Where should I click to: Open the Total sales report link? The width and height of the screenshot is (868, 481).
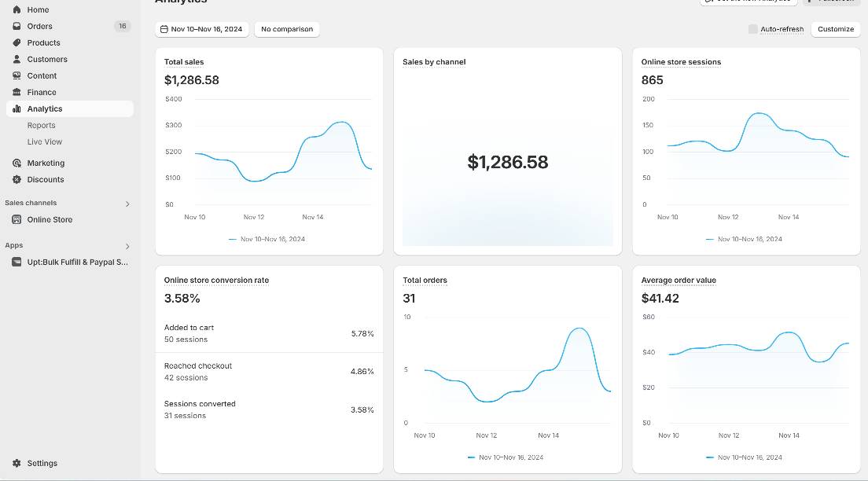pyautogui.click(x=184, y=61)
